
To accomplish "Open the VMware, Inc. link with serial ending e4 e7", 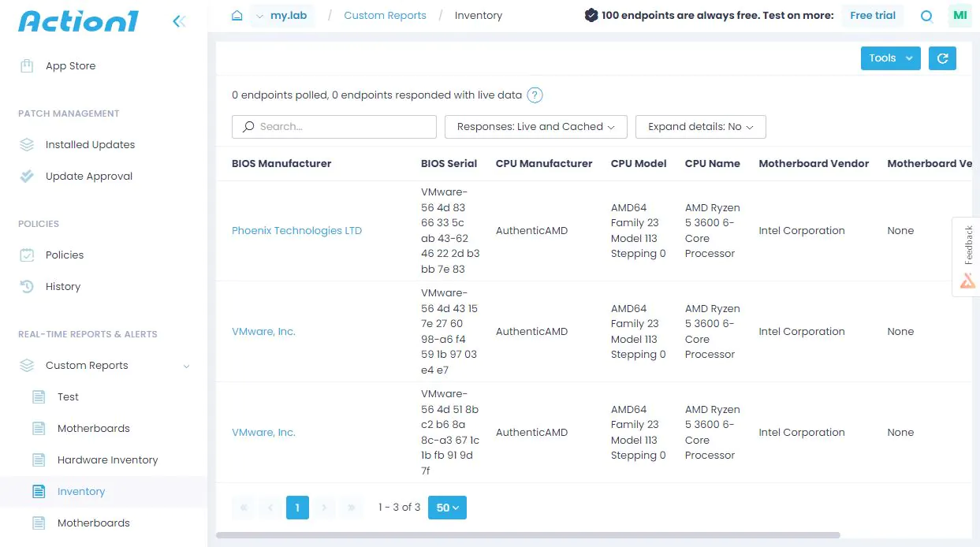I will [x=263, y=332].
